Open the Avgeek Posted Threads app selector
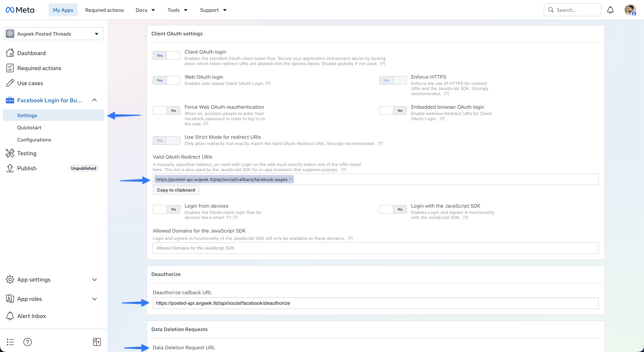Screen dimensions: 644x352 [x=54, y=34]
